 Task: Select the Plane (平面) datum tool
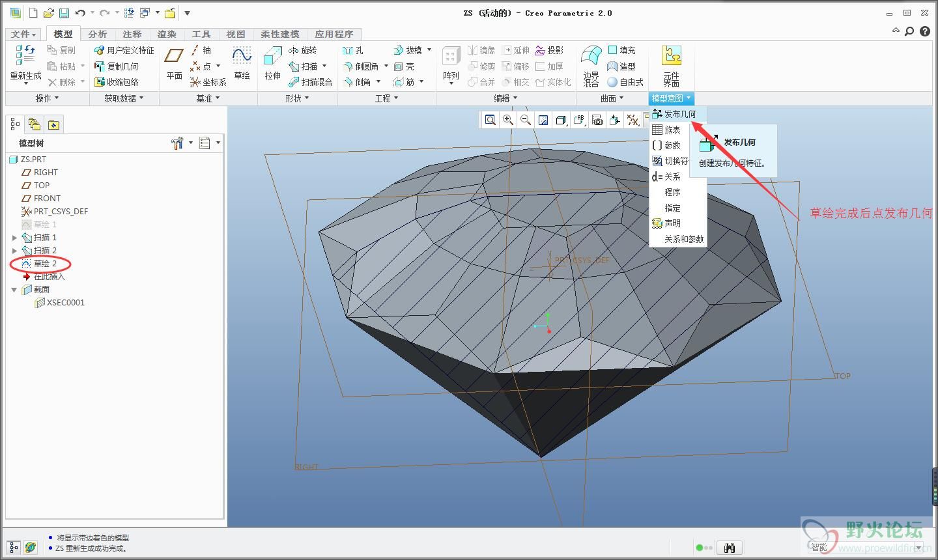[174, 64]
